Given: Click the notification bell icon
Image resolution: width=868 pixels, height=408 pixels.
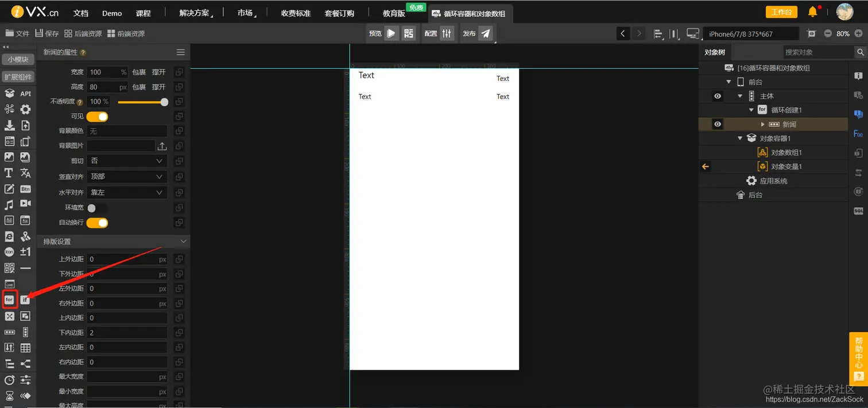Looking at the screenshot, I should [812, 11].
